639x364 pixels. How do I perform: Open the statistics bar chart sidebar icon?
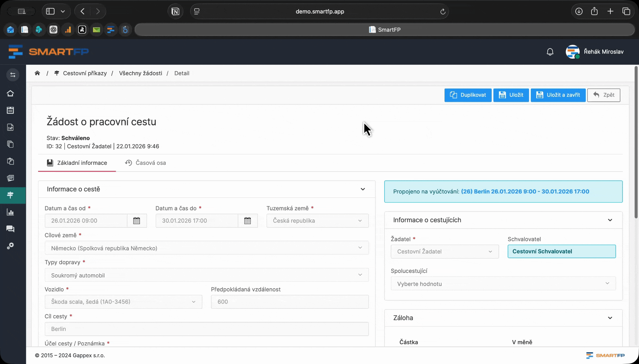(x=10, y=212)
